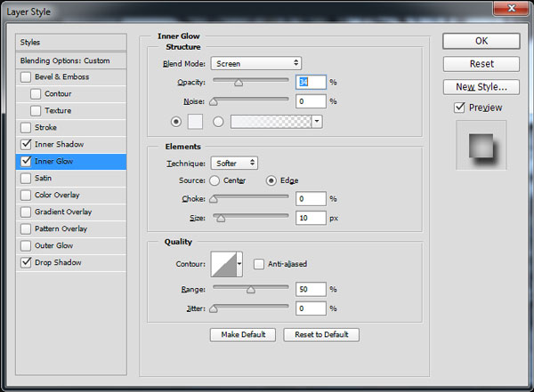Select the Satin style label
The image size is (534, 392).
tap(43, 178)
